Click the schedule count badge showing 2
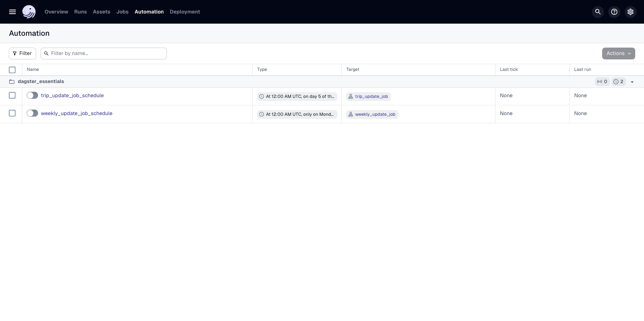Screen dimensions: 644x321 point(618,81)
